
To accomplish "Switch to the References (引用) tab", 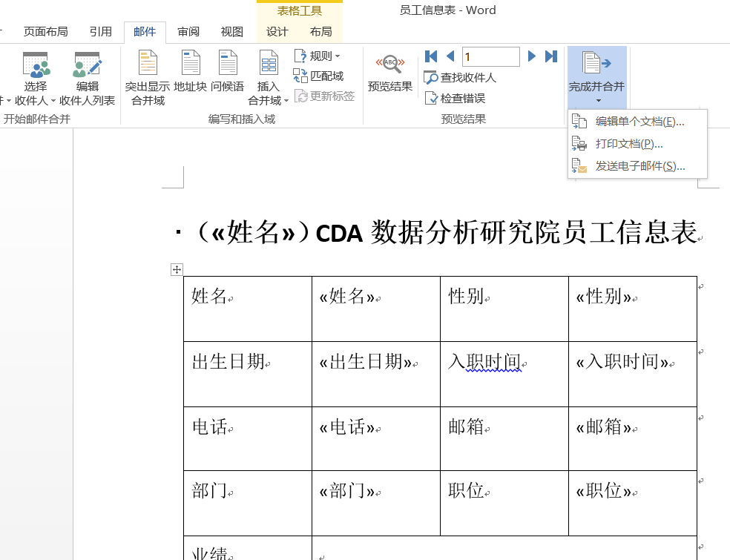I will [x=101, y=32].
